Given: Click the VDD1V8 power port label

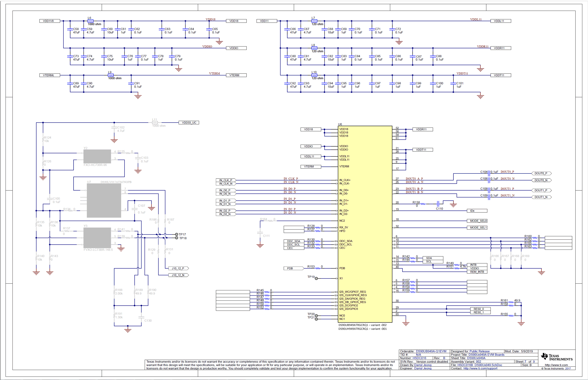Looking at the screenshot, I should 50,21.
